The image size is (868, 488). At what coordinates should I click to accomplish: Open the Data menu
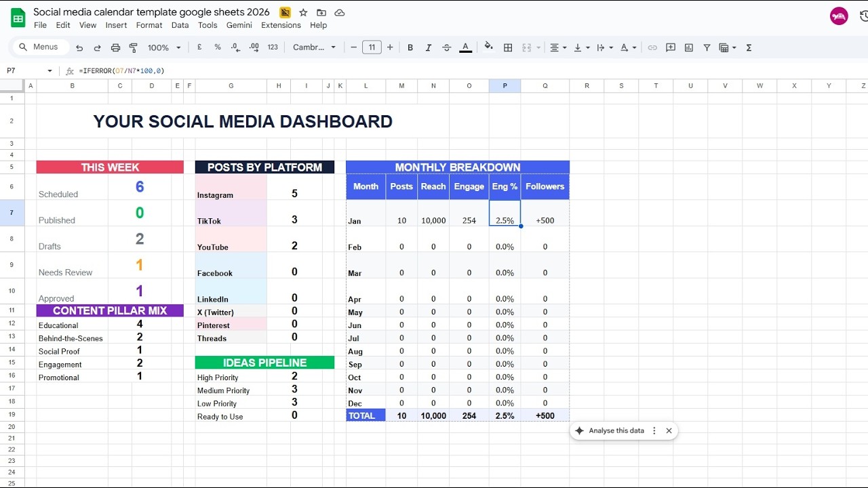[x=180, y=25]
